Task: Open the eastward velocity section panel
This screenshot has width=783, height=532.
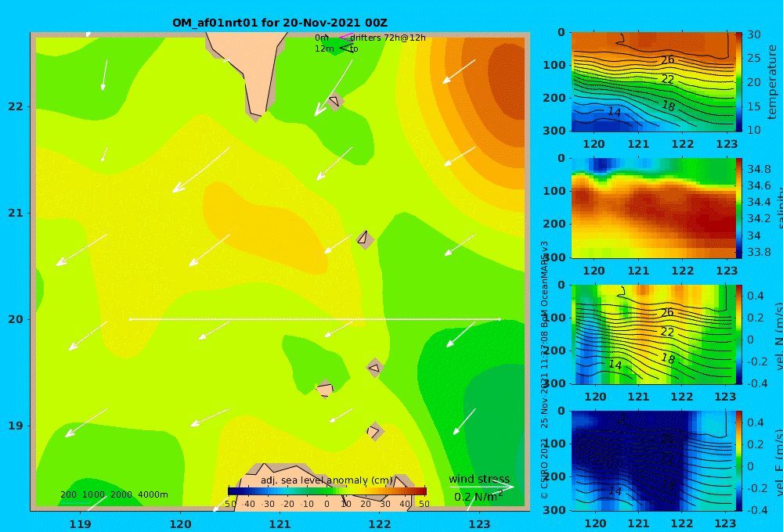Action: click(653, 461)
